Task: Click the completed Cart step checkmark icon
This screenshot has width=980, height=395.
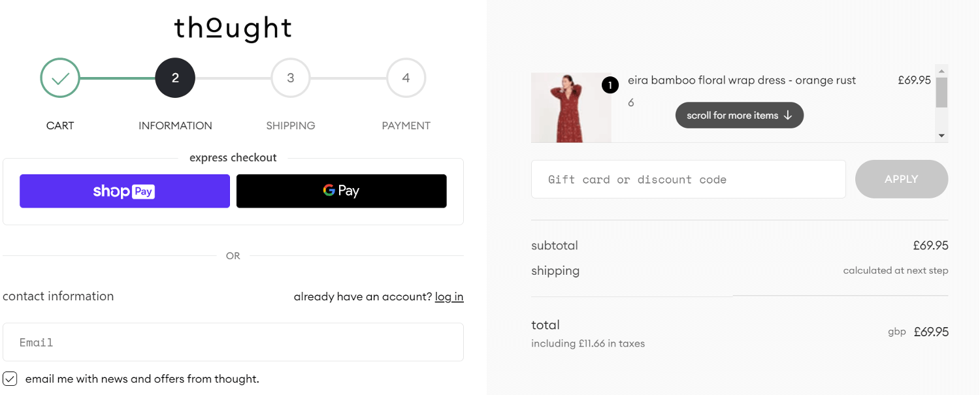Action: click(59, 77)
